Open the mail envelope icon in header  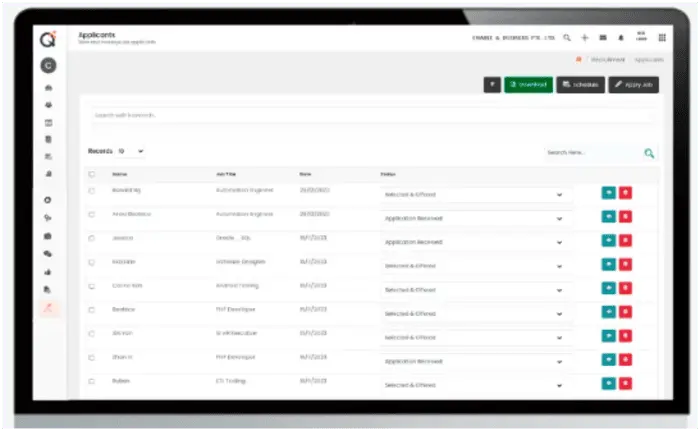coord(603,37)
